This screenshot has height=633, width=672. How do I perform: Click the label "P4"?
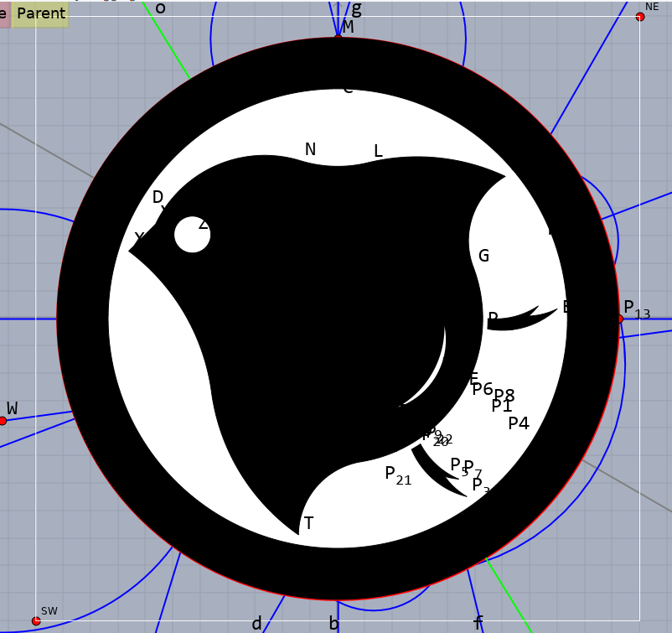click(519, 423)
